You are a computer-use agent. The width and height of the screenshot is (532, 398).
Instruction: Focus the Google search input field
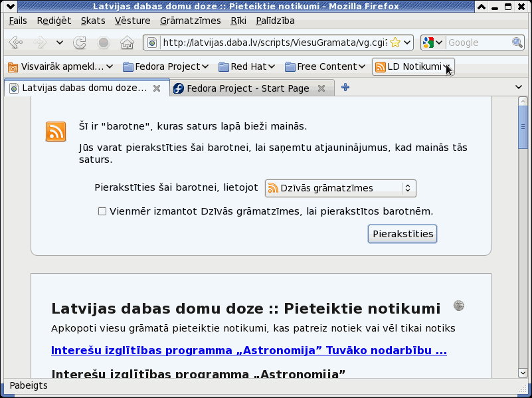click(x=480, y=43)
